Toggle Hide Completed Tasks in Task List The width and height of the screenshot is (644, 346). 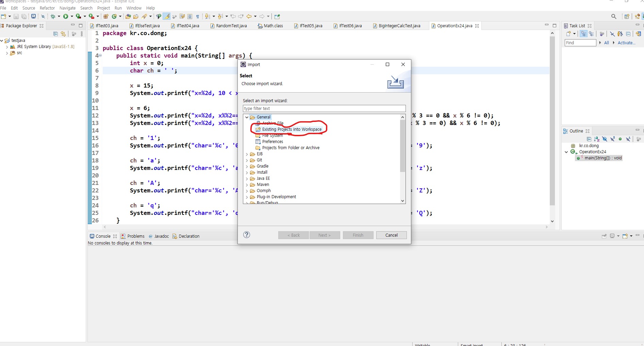tap(612, 34)
